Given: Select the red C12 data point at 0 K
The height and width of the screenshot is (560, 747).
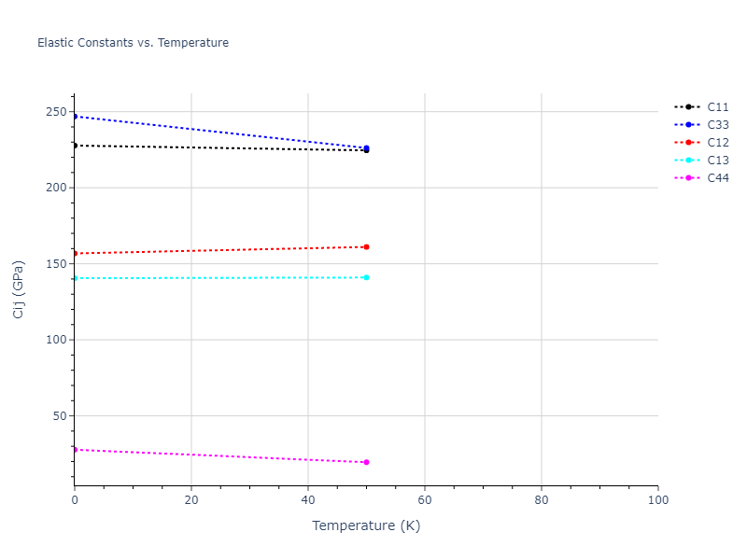Looking at the screenshot, I should point(75,253).
